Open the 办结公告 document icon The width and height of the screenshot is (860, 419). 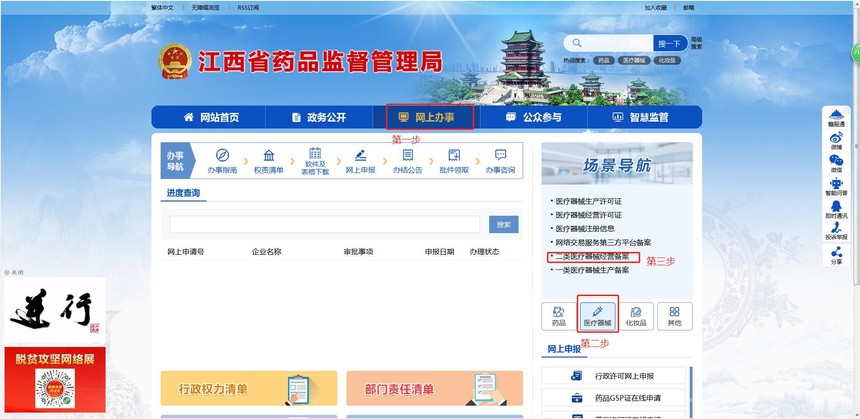408,155
